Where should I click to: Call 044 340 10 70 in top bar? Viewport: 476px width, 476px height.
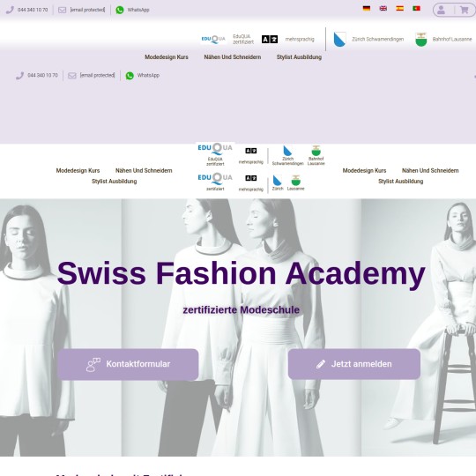click(x=33, y=10)
